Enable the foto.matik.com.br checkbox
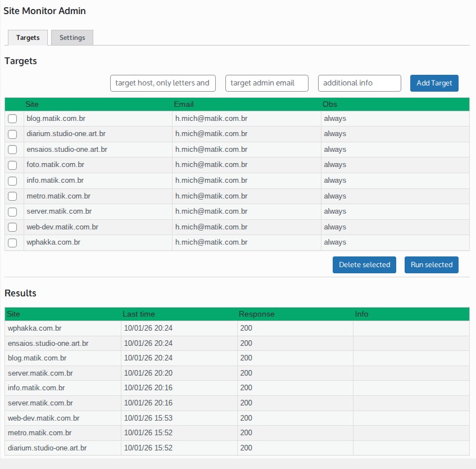 pyautogui.click(x=12, y=165)
